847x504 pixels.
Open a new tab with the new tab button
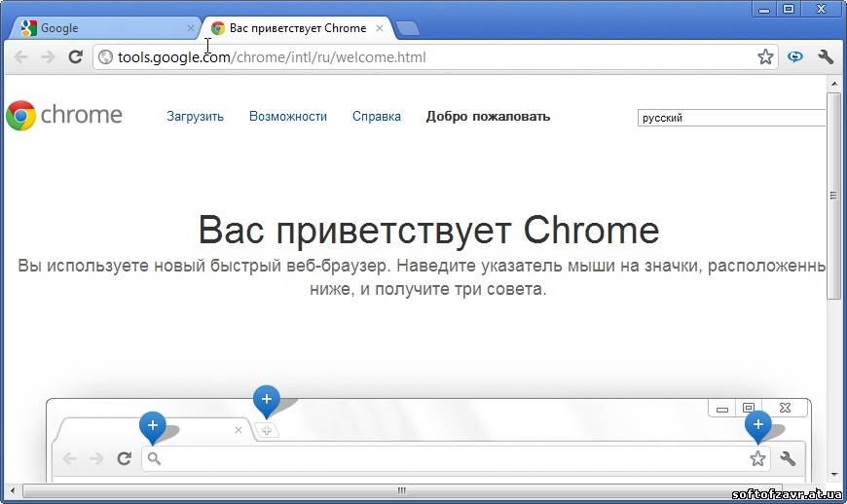[407, 28]
